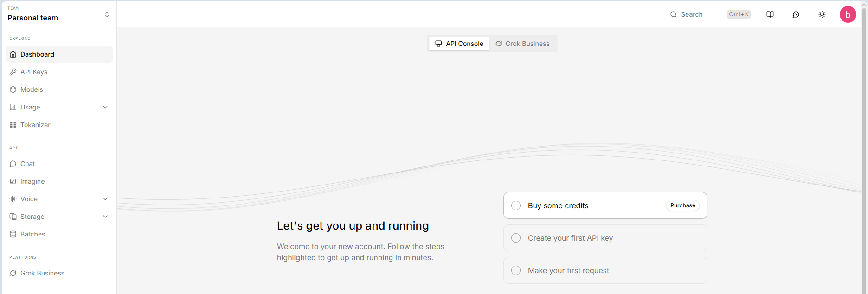Open the documentation book icon
Image resolution: width=868 pixels, height=294 pixels.
pyautogui.click(x=770, y=14)
